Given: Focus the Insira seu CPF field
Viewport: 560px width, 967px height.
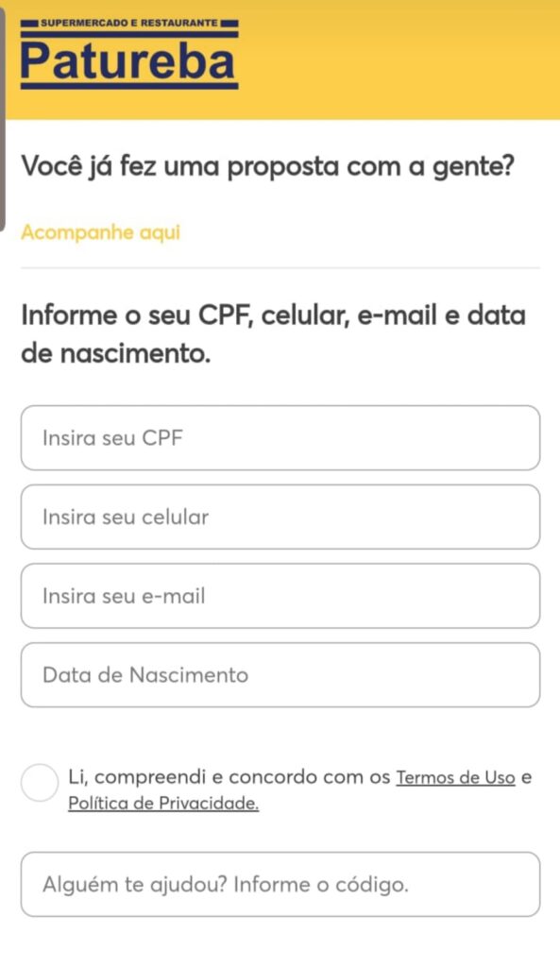Looking at the screenshot, I should [280, 438].
